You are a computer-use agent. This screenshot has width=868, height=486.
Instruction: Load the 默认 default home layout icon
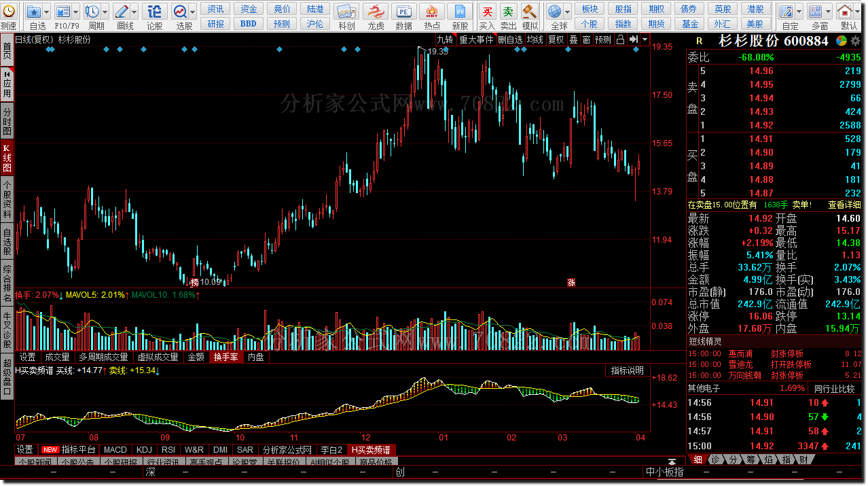844,12
